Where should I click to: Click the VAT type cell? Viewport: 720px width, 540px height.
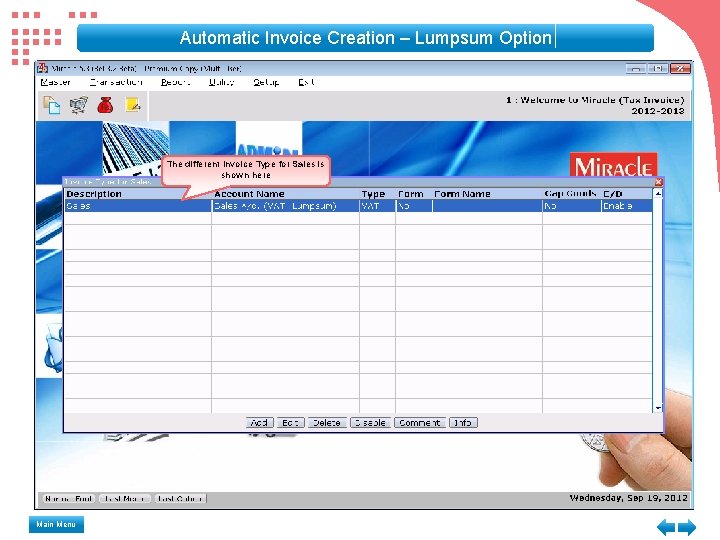click(x=377, y=206)
